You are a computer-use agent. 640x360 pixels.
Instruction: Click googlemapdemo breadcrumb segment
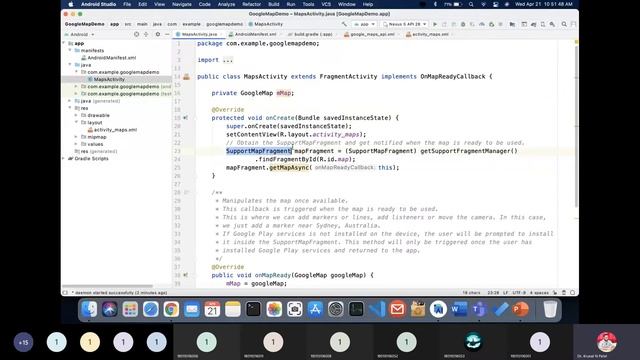(224, 24)
